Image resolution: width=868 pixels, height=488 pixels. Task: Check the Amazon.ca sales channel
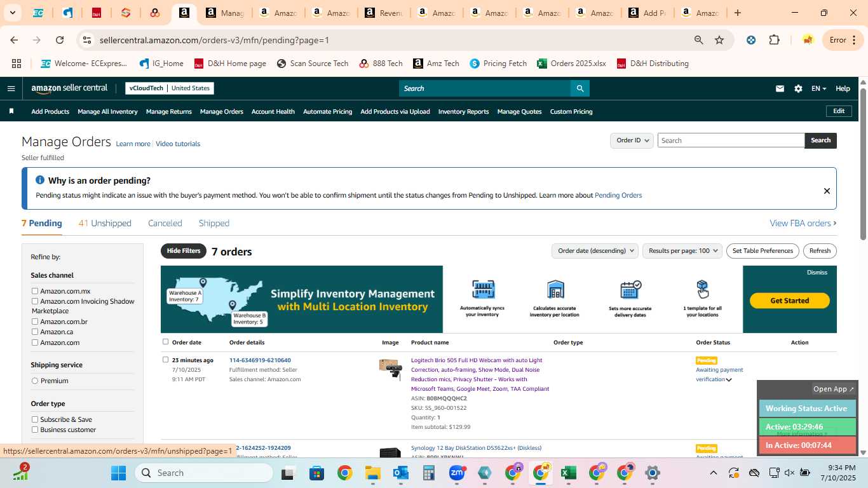pyautogui.click(x=35, y=332)
